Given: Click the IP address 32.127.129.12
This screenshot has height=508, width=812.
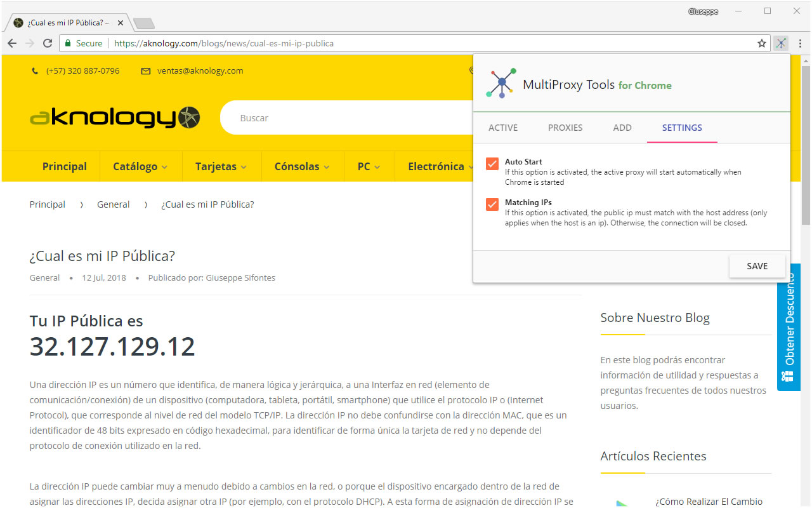Looking at the screenshot, I should (112, 347).
